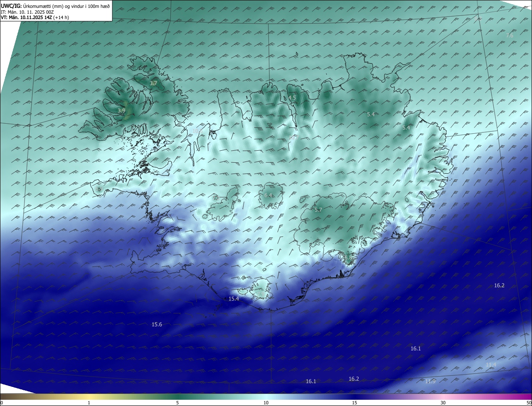Click the 3.9 value label in the Westfjords
The image size is (532, 406).
[x=121, y=111]
